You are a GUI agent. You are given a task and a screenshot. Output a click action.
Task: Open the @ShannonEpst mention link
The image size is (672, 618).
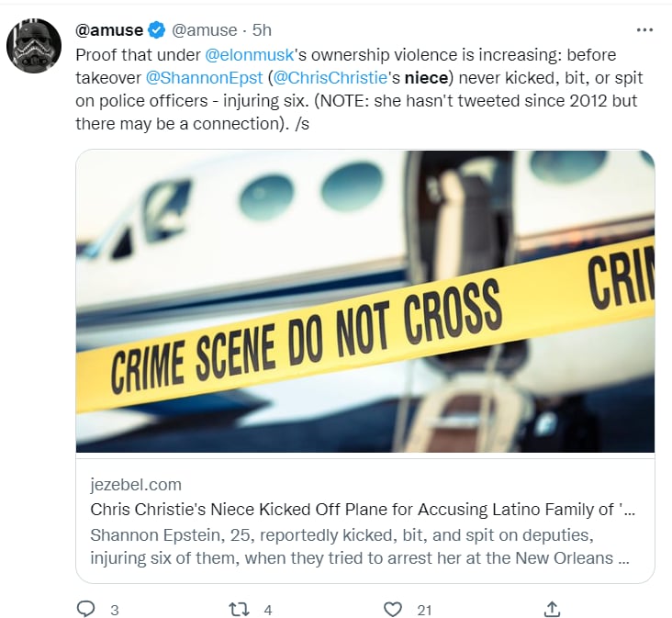[204, 78]
